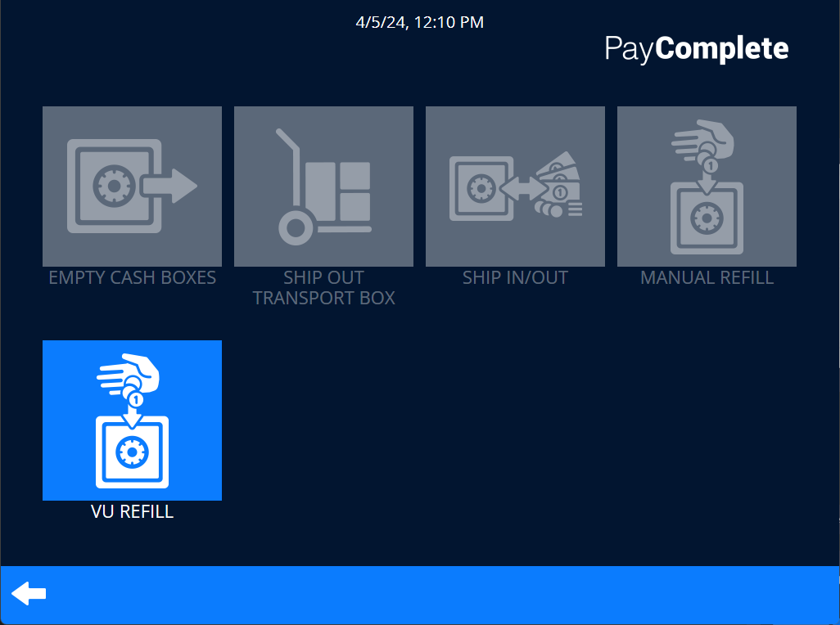Click the date and time display
This screenshot has width=840, height=625.
click(x=419, y=22)
